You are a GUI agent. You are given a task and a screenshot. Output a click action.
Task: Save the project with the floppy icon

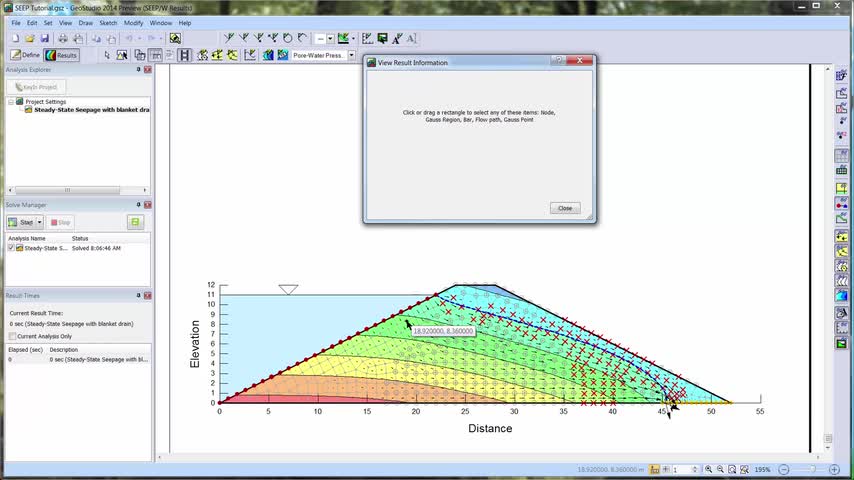(45, 39)
